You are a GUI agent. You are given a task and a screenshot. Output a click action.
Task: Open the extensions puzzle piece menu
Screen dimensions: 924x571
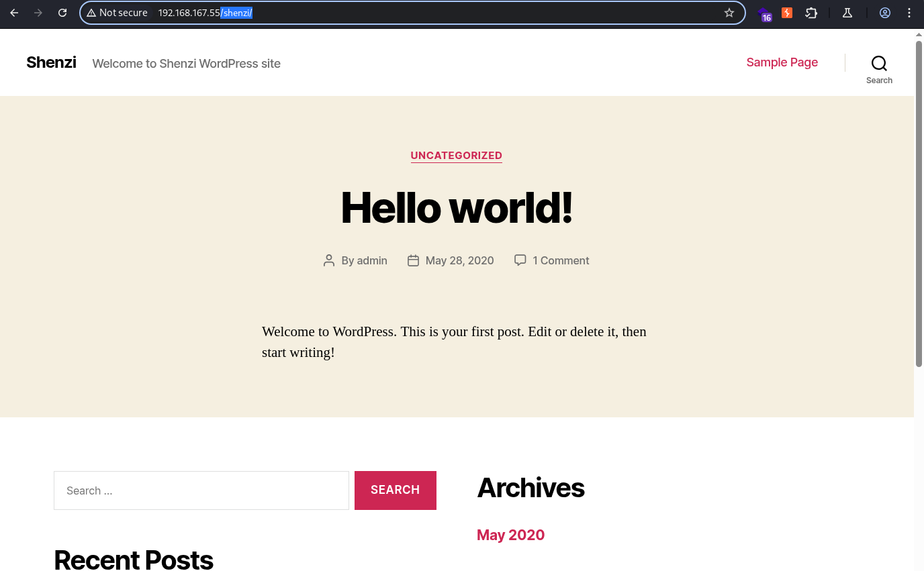coord(811,13)
